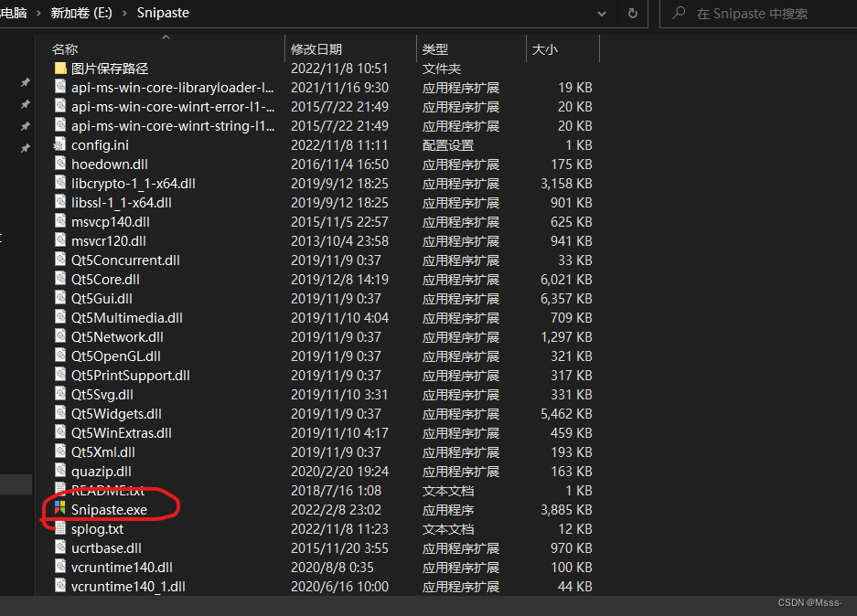Screen dimensions: 857x616
Task: Select the Qt5Widgets.dll file name
Action: (x=116, y=413)
